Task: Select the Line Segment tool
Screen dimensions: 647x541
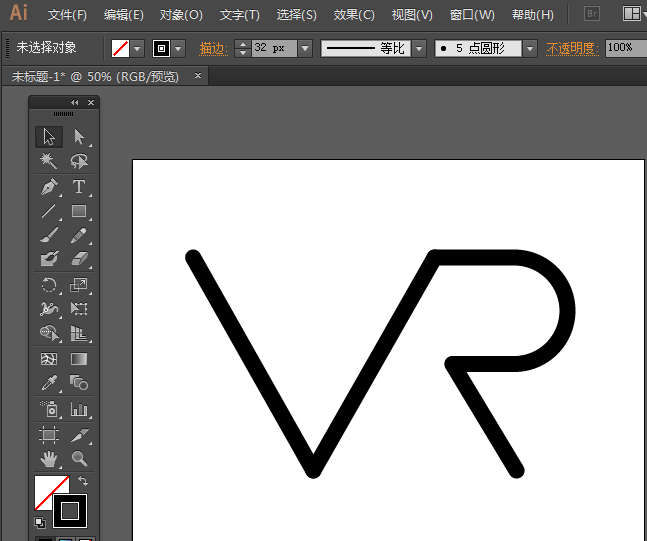Action: tap(49, 211)
